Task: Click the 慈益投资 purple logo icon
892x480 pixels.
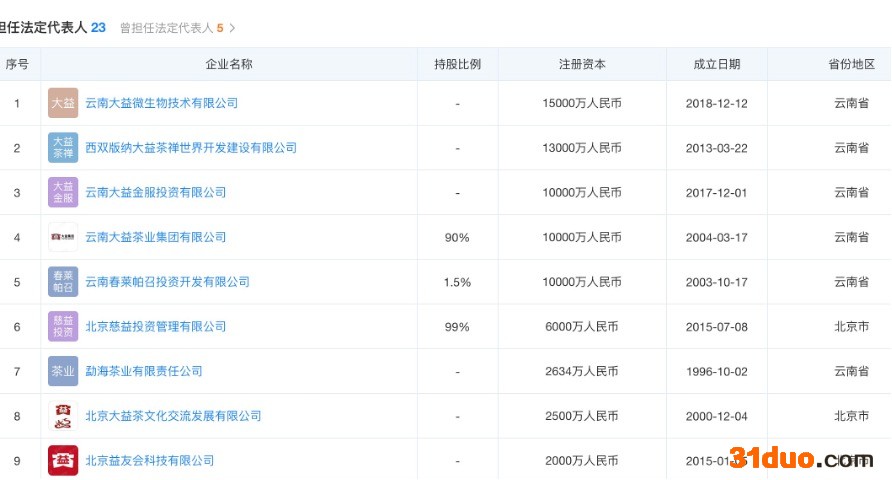Action: click(63, 326)
